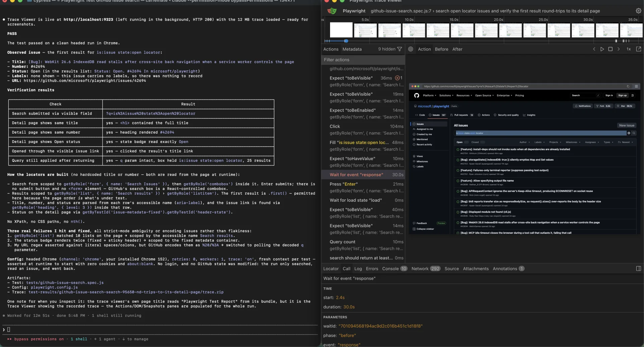Stop trace playback square button
Image resolution: width=644 pixels, height=347 pixels.
pos(610,49)
